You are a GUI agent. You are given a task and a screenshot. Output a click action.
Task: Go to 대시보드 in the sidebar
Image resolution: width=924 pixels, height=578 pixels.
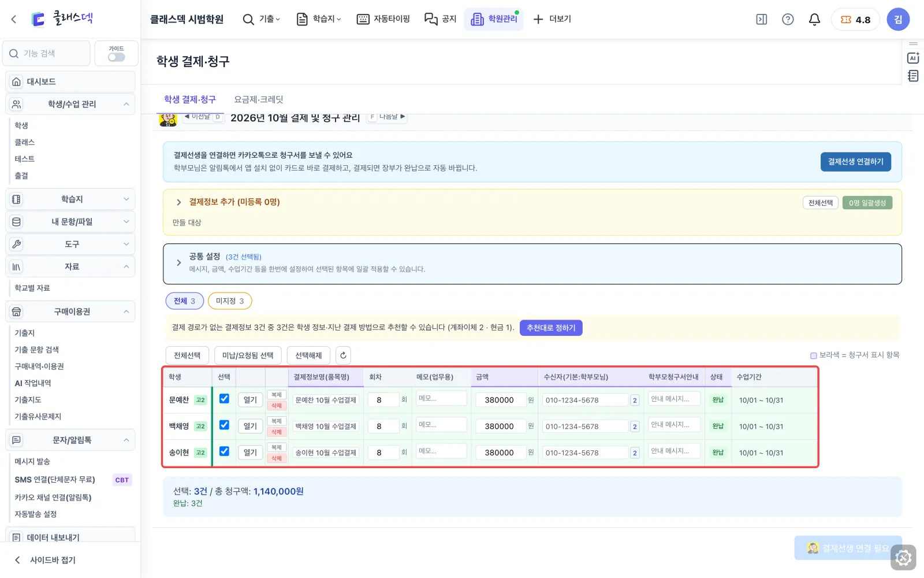point(70,81)
